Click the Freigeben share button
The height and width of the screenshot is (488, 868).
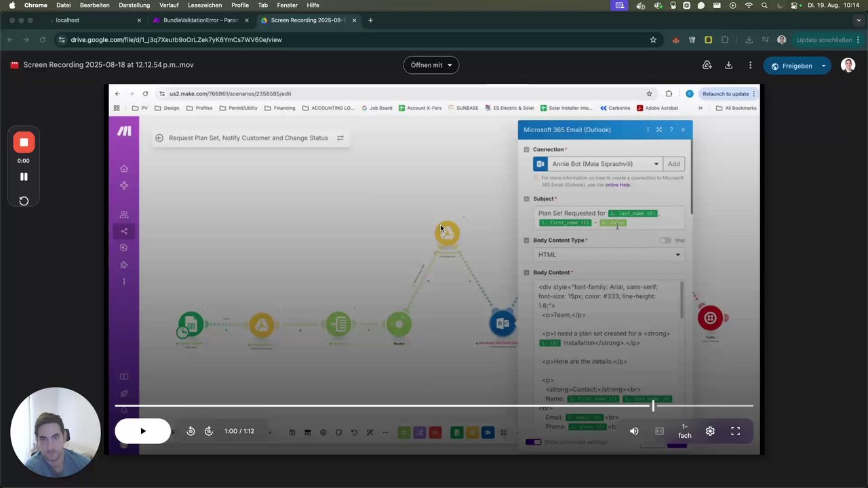tap(791, 66)
